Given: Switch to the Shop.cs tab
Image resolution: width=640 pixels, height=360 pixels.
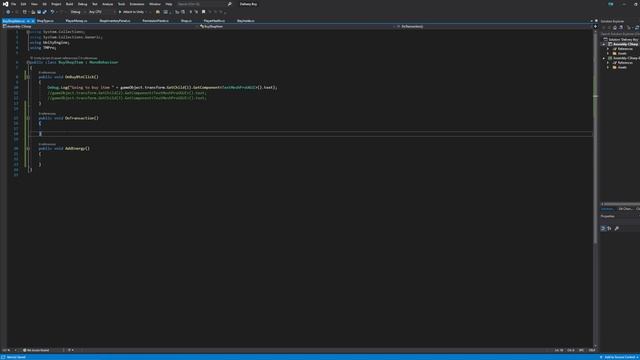Looking at the screenshot, I should point(186,21).
